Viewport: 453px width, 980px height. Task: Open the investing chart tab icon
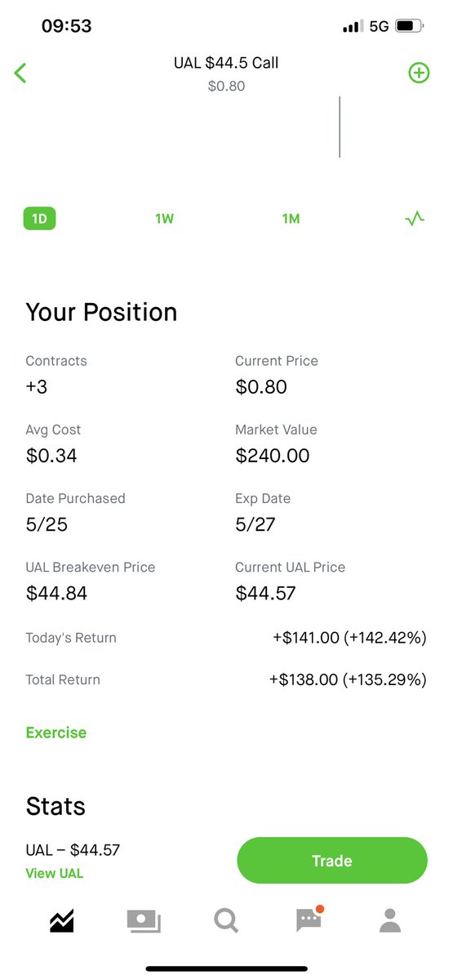62,921
